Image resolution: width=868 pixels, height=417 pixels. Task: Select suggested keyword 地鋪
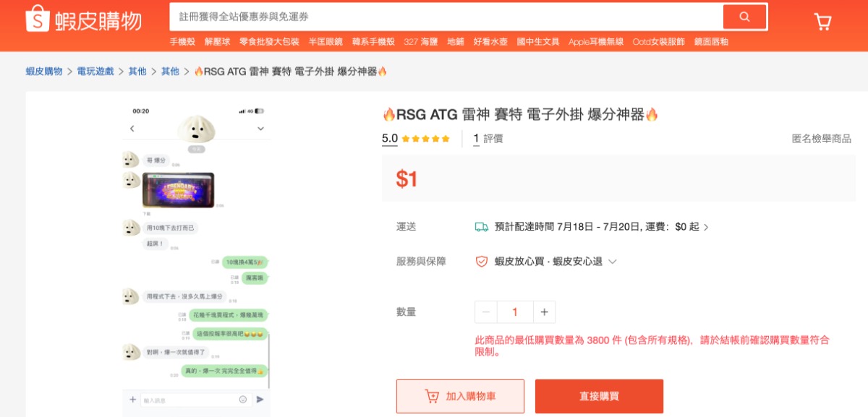coord(456,42)
